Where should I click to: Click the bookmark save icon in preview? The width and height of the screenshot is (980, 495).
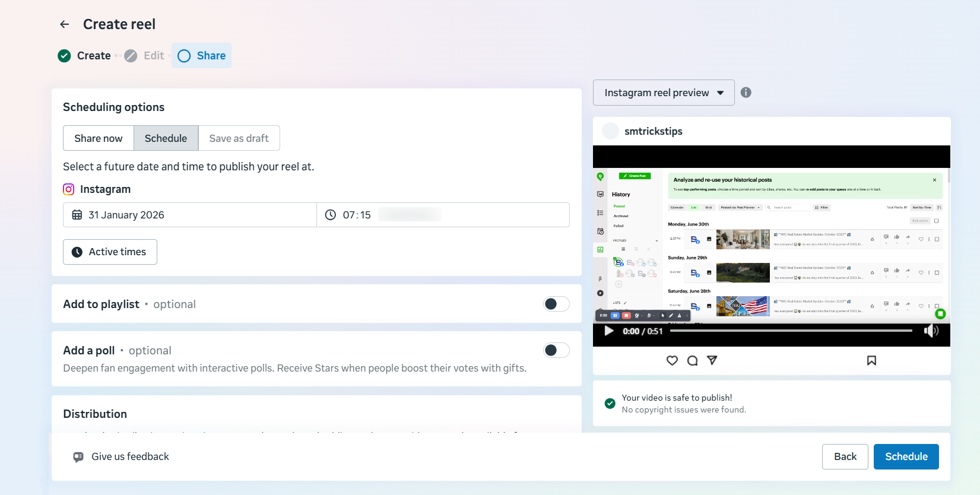click(871, 360)
